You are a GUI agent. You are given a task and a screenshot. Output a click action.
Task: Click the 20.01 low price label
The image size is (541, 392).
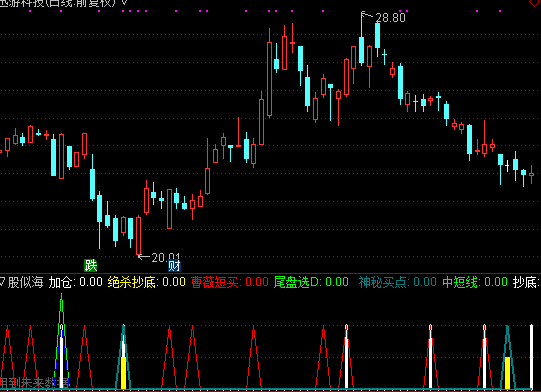(166, 257)
